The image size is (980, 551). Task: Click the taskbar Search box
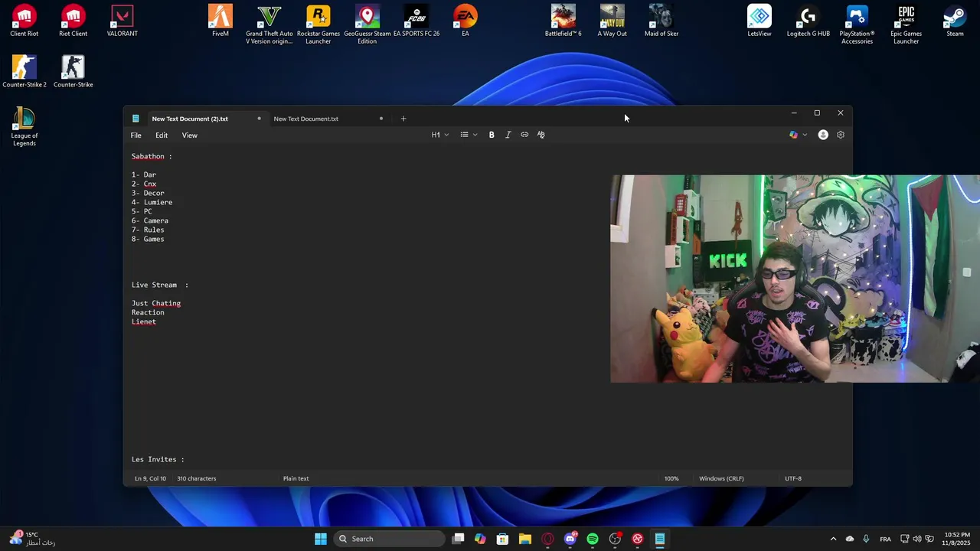[x=390, y=539]
